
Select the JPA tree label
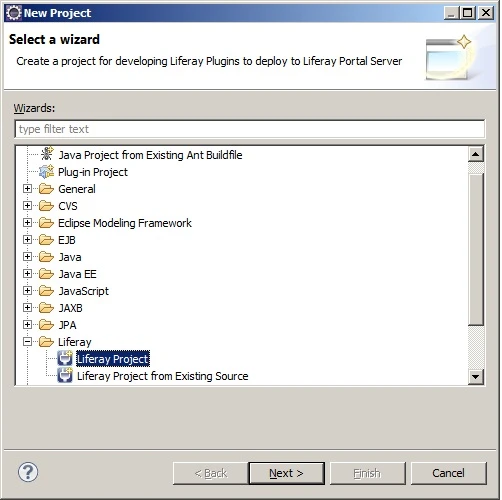pos(67,325)
